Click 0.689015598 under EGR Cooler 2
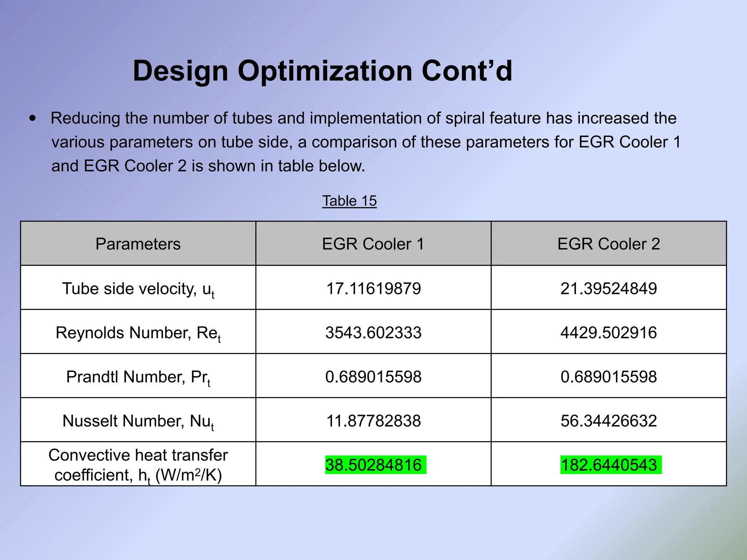Image resolution: width=747 pixels, height=560 pixels. (x=609, y=377)
